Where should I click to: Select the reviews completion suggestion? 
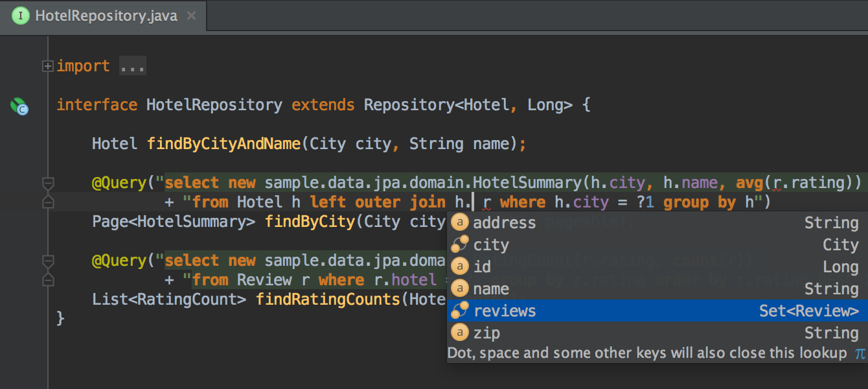tap(505, 311)
